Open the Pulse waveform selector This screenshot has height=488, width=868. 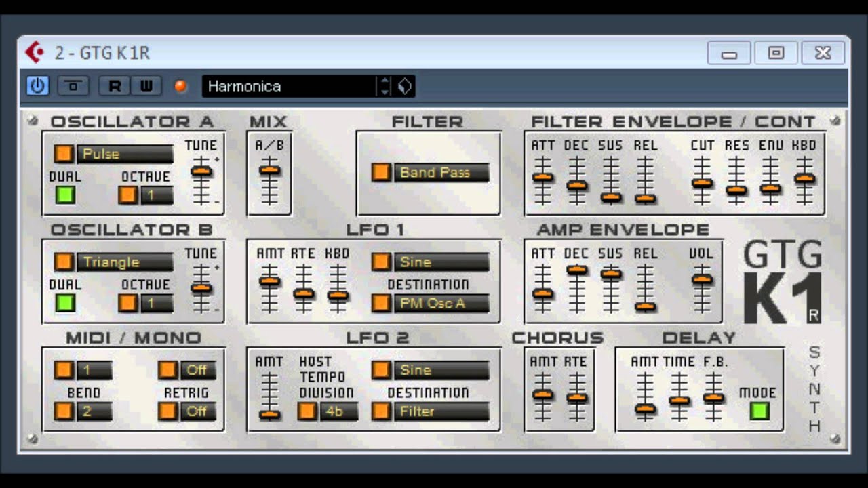point(125,154)
